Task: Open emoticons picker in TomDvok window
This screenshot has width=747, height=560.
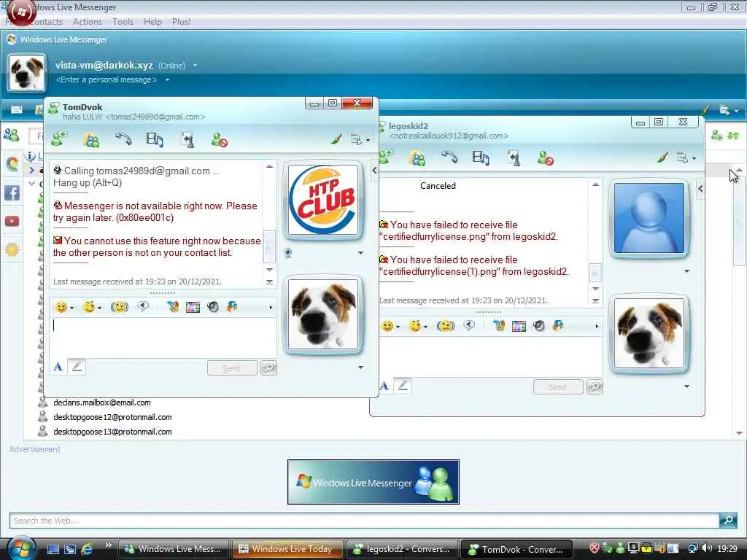Action: (64, 307)
